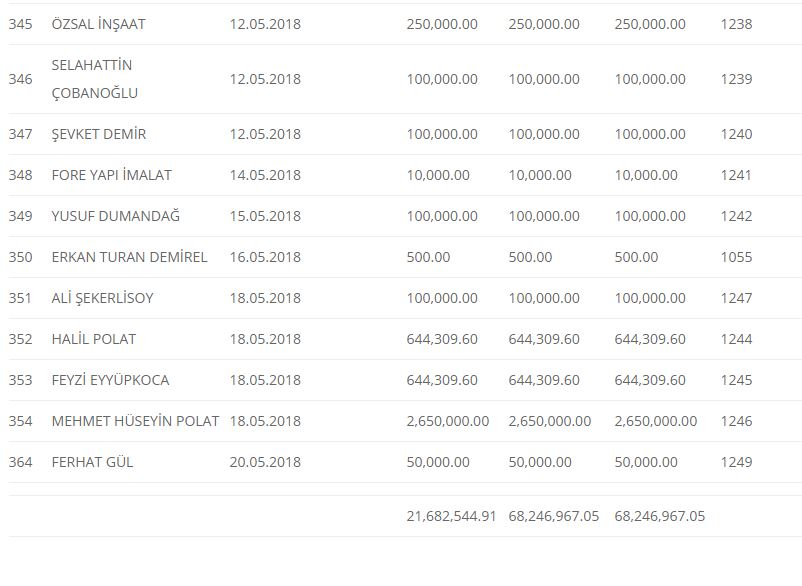Select the date 15.05.2018
The width and height of the screenshot is (802, 586).
coord(265,216)
